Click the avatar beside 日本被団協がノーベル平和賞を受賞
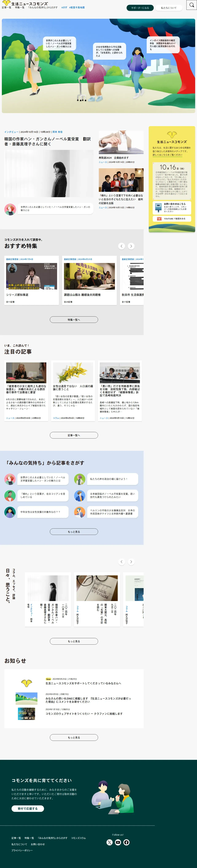Image resolution: width=197 pixels, height=868 pixels. coord(79,496)
